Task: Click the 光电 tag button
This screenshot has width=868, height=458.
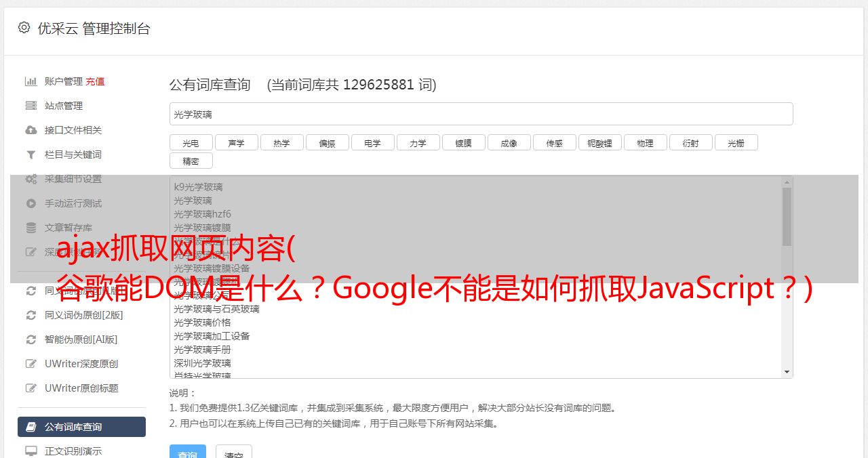Action: pos(191,142)
